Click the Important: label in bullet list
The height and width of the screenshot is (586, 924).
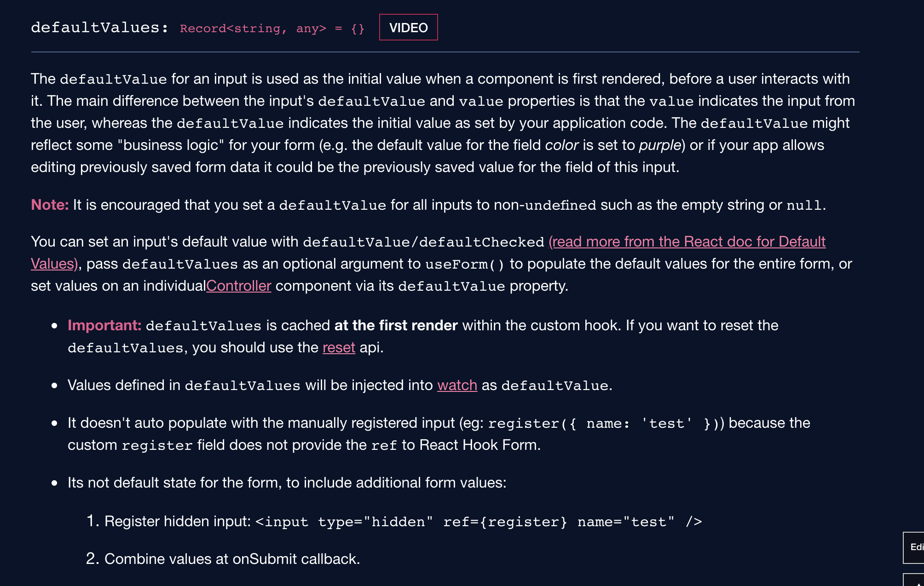click(105, 325)
